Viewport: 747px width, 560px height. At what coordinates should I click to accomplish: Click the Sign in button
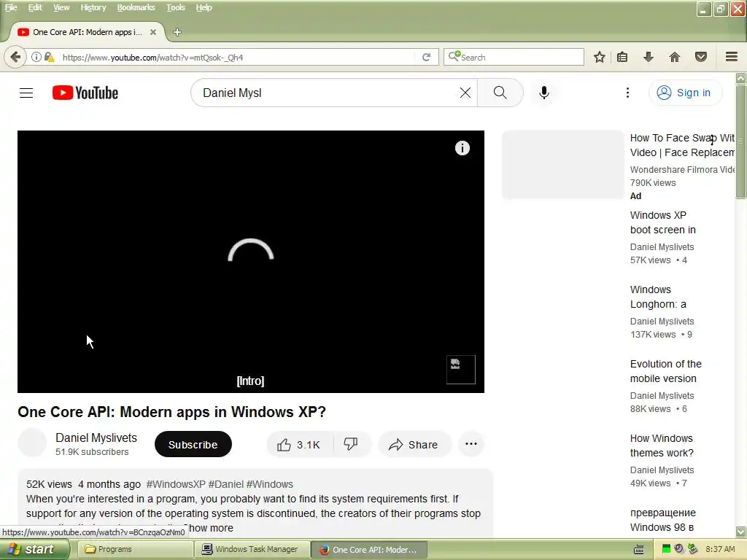pos(684,93)
